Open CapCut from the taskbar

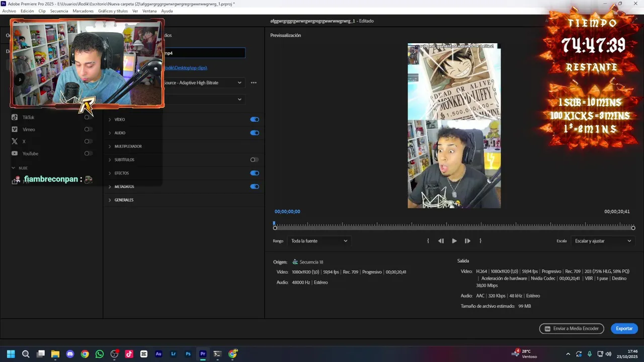click(144, 354)
